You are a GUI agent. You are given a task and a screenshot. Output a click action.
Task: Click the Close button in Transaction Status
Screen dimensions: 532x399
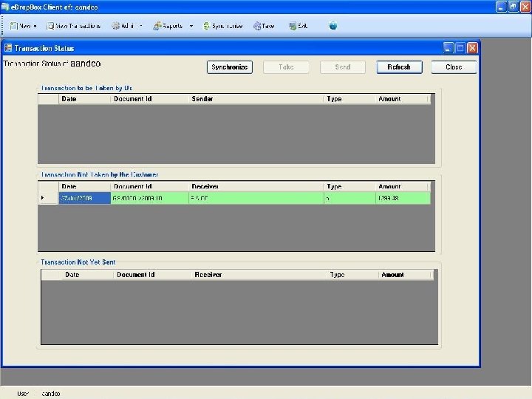[x=454, y=67]
